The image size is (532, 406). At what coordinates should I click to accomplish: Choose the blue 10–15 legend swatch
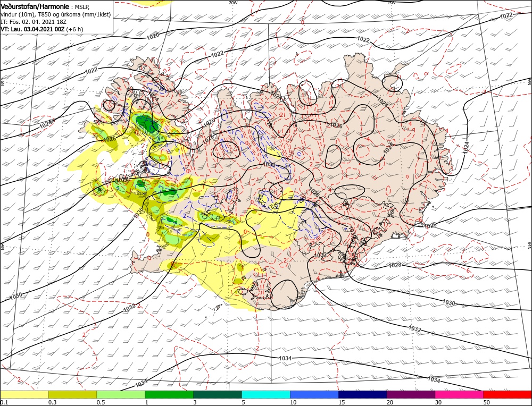pyautogui.click(x=314, y=394)
